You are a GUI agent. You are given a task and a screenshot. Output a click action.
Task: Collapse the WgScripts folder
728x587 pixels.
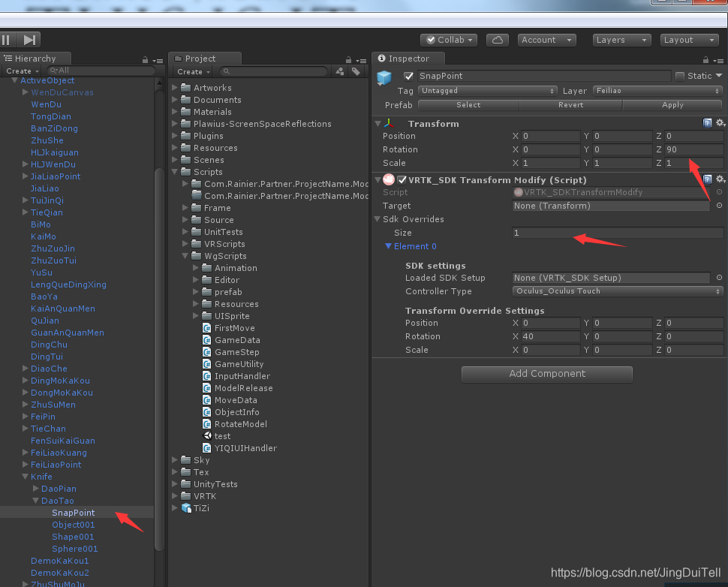click(x=185, y=255)
